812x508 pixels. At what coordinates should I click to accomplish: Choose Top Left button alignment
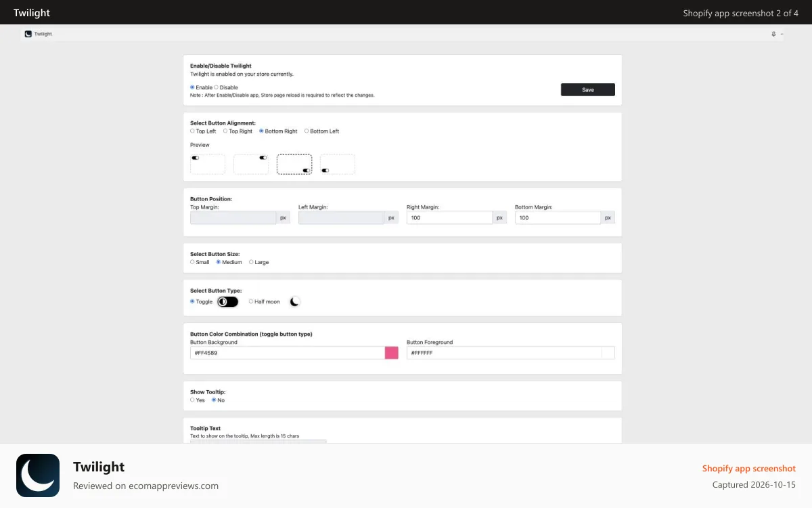pos(192,131)
